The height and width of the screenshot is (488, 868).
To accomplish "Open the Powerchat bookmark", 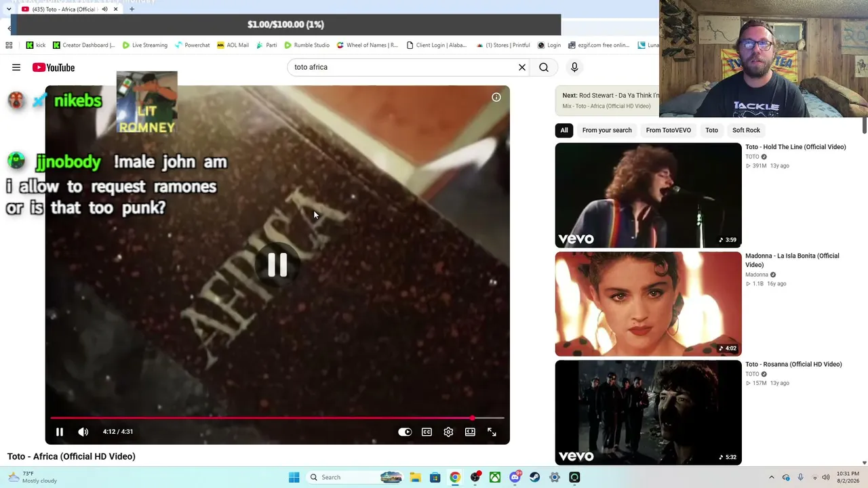I will click(193, 45).
